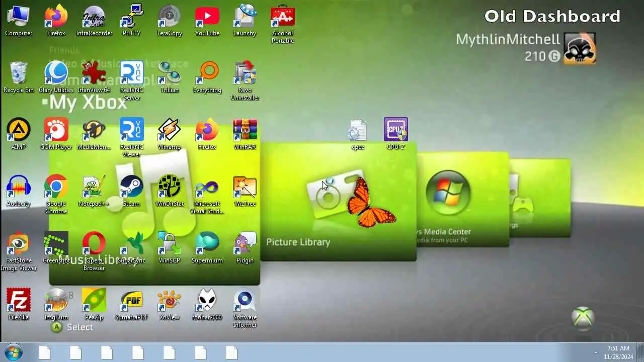Select the MediaMonkey icon
The height and width of the screenshot is (362, 644).
coord(94,135)
